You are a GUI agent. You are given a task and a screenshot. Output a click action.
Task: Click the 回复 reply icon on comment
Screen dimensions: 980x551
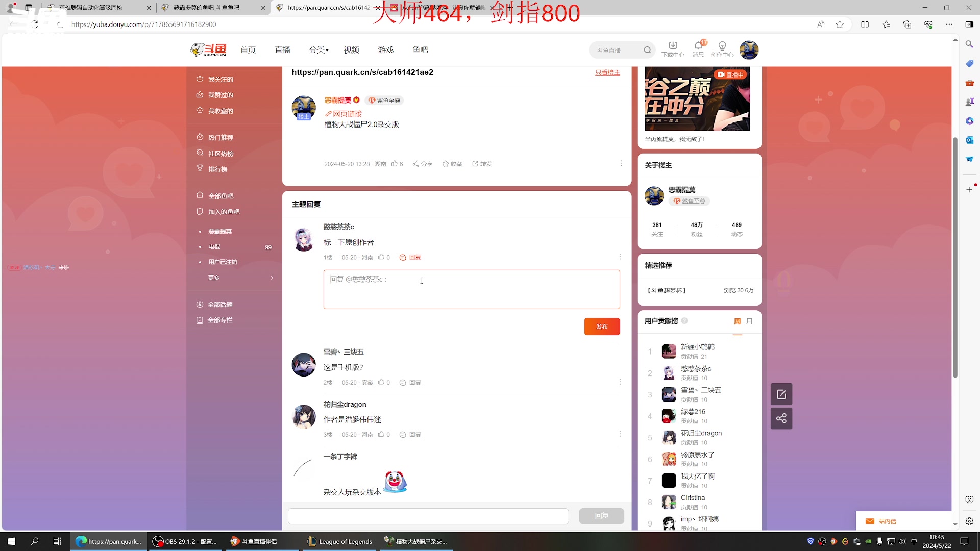[410, 257]
